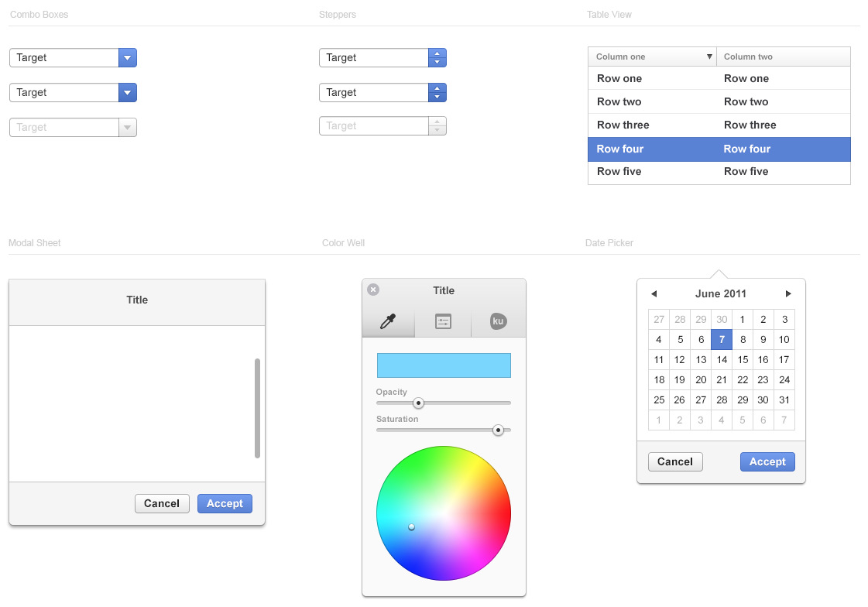Select date 31 in the calendar
Screen dimensions: 868x607
point(784,400)
